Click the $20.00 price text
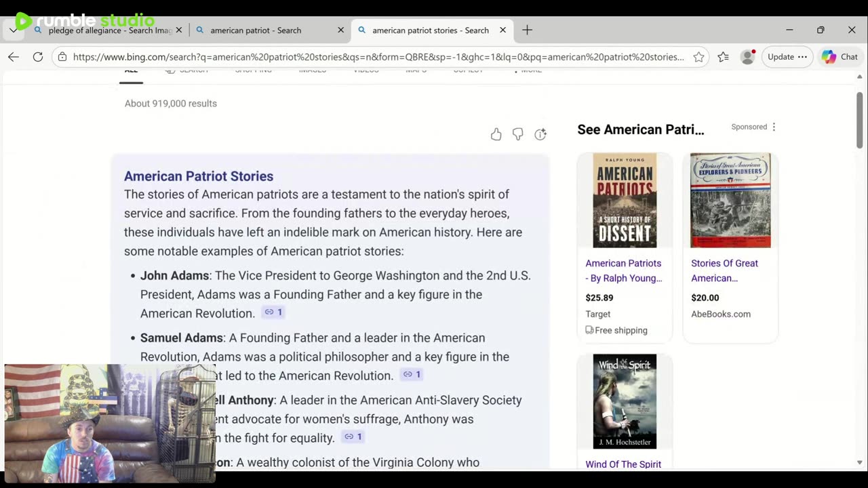This screenshot has height=488, width=868. tap(705, 298)
